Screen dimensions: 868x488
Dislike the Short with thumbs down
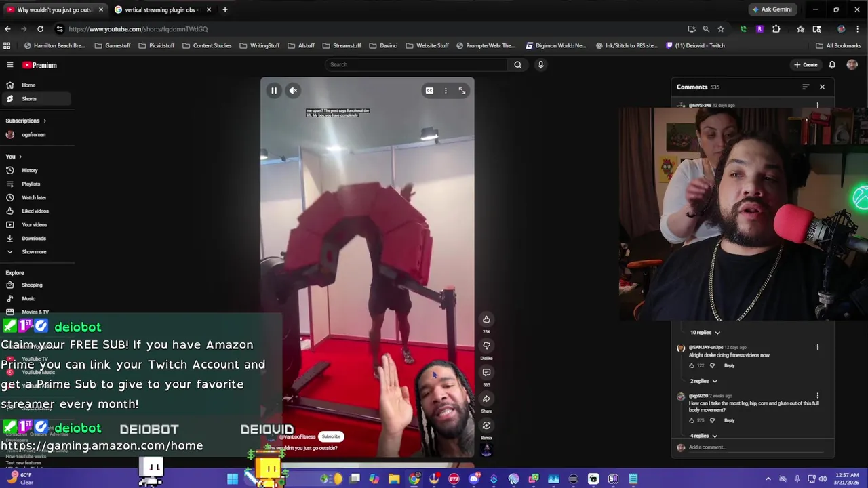[486, 346]
